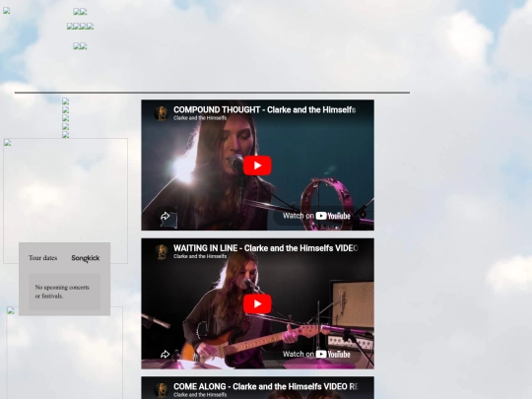Image resolution: width=532 pixels, height=399 pixels.
Task: Click broken image inside box above Tour dates
Action: [x=8, y=143]
